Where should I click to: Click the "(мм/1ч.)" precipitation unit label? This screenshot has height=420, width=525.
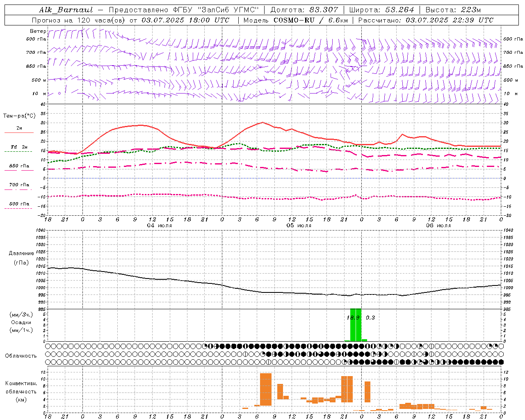[21, 330]
